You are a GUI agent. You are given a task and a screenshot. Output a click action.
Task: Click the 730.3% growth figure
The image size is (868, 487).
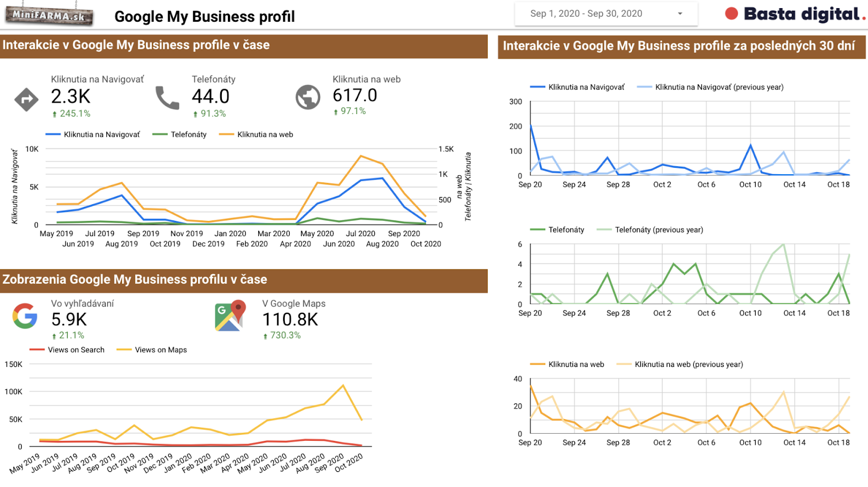(x=285, y=336)
